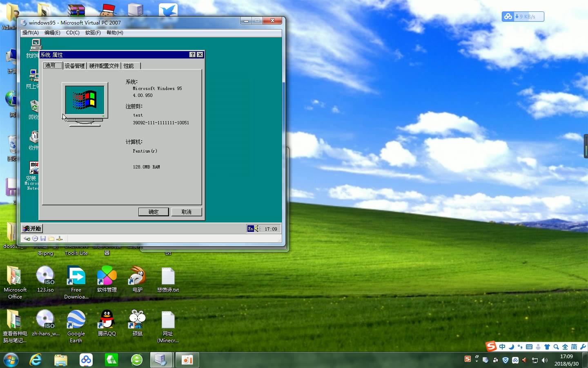
Task: Close the System Properties dialog with X
Action: coord(200,54)
